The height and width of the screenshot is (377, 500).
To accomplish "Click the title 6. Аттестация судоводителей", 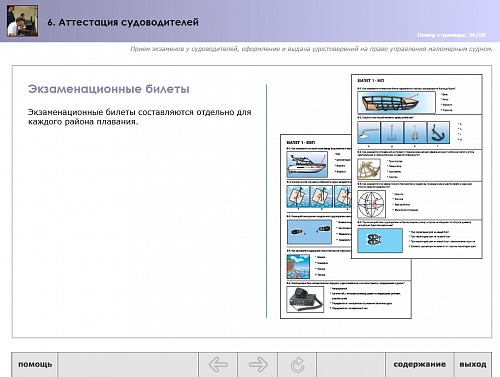I will [x=123, y=22].
